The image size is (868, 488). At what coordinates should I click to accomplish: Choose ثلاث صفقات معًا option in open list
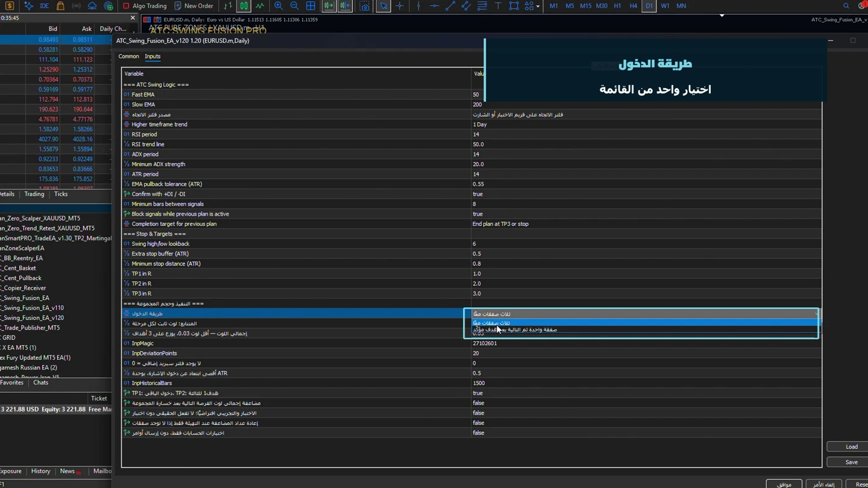click(645, 323)
